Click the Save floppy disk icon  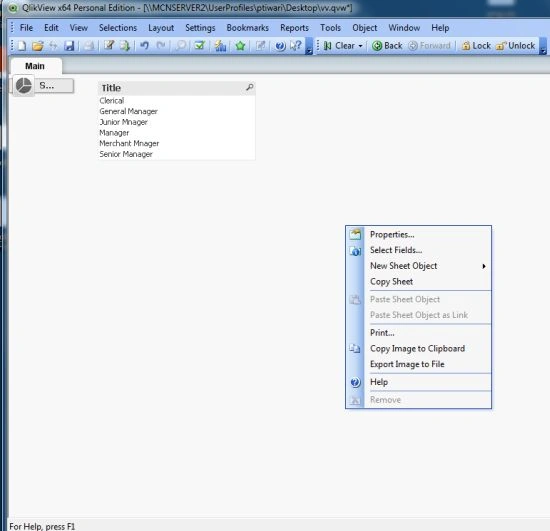coord(69,46)
